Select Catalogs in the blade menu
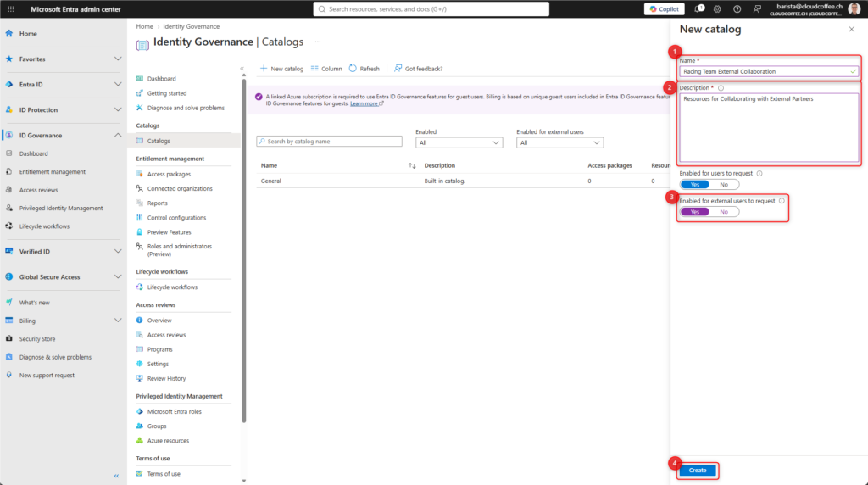The height and width of the screenshot is (485, 868). point(159,142)
